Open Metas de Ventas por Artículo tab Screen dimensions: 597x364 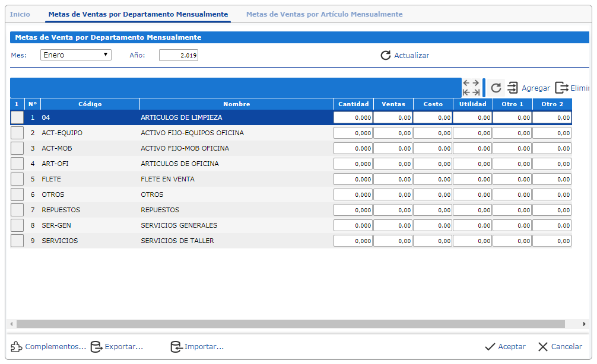[x=324, y=14]
